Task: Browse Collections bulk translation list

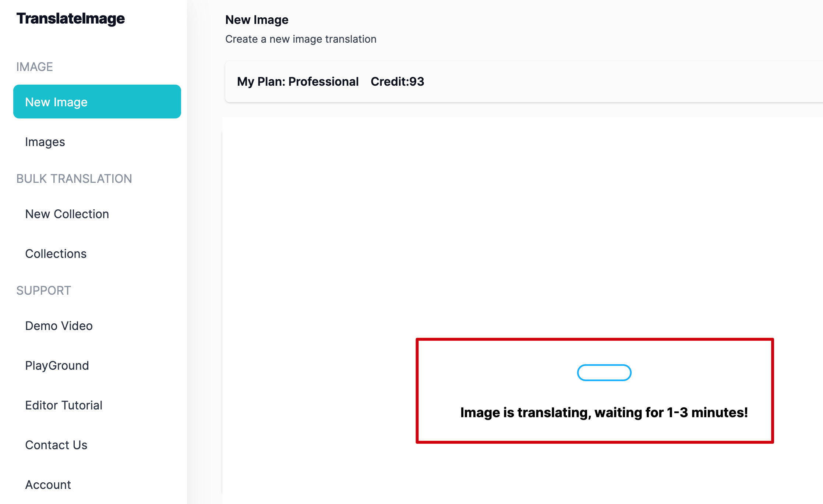Action: [x=55, y=253]
